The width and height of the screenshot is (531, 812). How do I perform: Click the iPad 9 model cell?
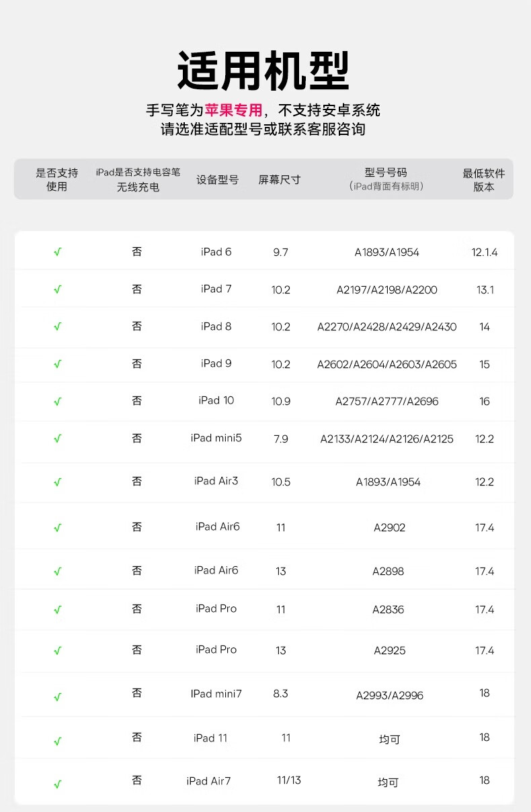point(216,363)
